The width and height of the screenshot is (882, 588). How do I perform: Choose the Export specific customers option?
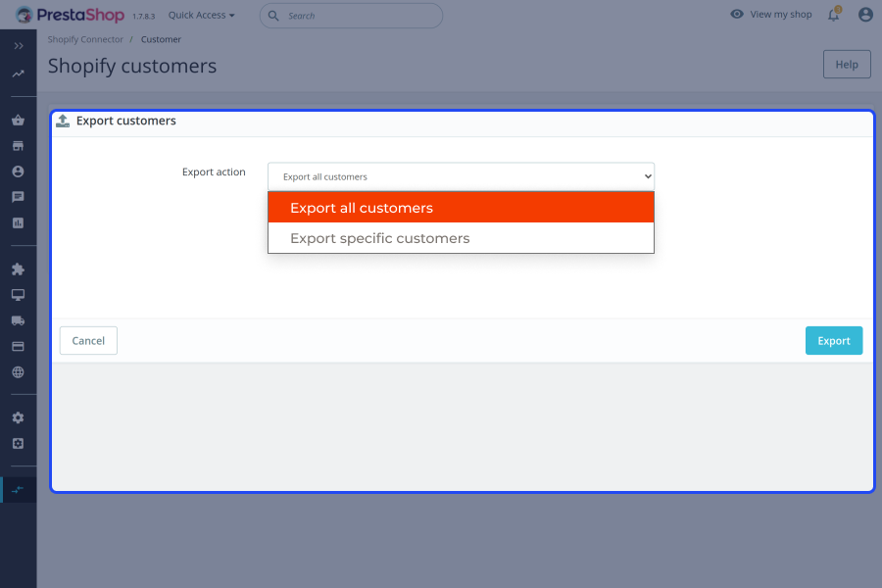click(461, 238)
